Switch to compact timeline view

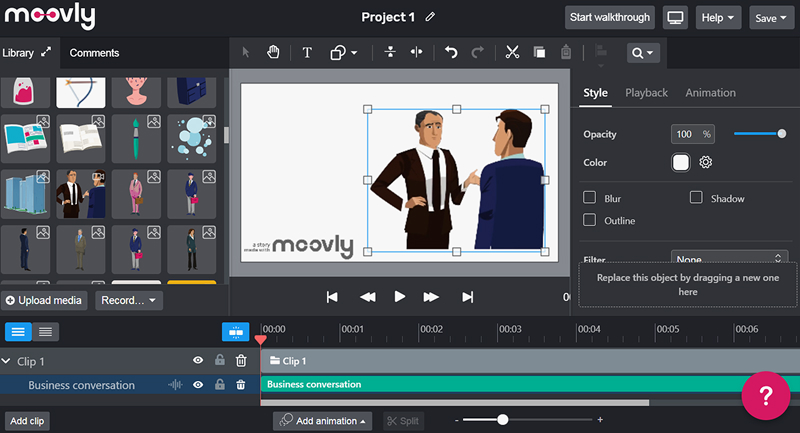pyautogui.click(x=45, y=332)
